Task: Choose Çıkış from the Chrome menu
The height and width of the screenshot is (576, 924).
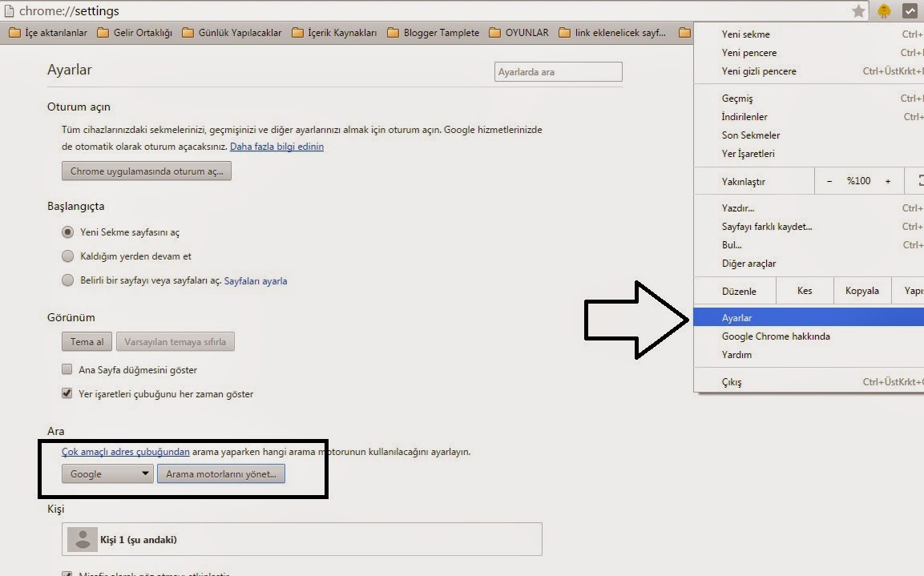Action: tap(809, 381)
